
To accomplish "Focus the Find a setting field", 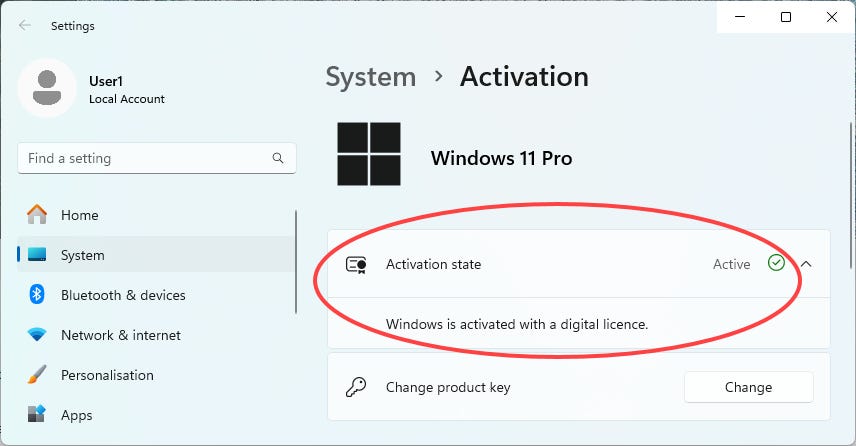I will tap(157, 158).
